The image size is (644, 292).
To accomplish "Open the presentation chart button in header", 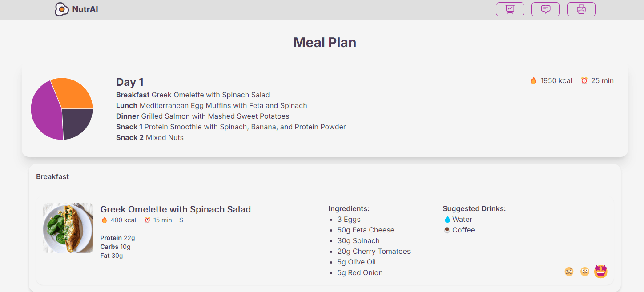I will [x=510, y=9].
